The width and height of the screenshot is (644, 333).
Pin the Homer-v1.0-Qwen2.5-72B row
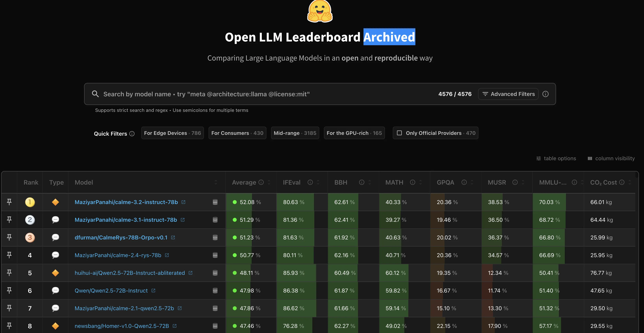(x=9, y=326)
